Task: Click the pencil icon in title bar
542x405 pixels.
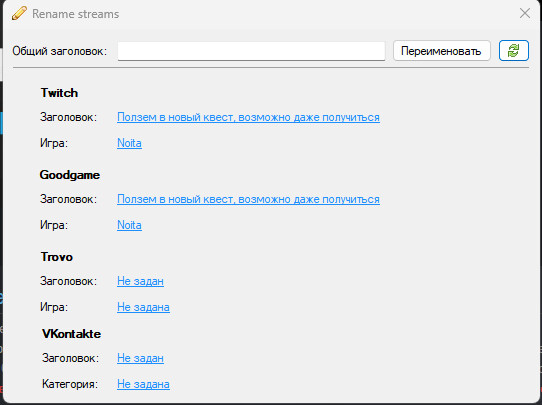Action: click(x=19, y=13)
